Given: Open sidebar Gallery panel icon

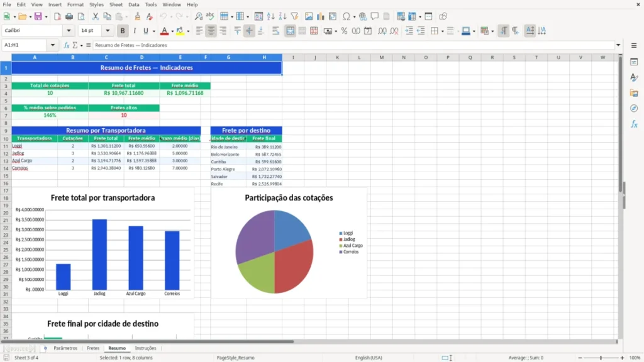Looking at the screenshot, I should pyautogui.click(x=634, y=93).
